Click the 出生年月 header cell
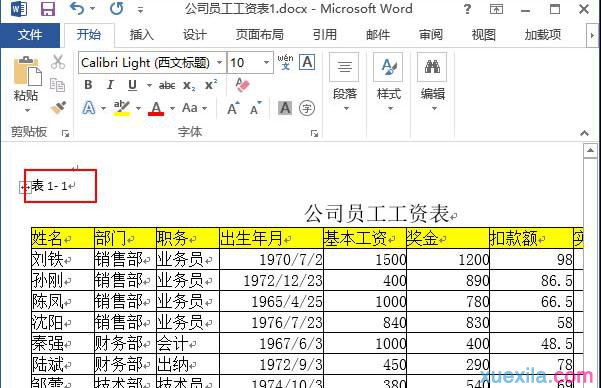This screenshot has width=601, height=388. tap(271, 238)
